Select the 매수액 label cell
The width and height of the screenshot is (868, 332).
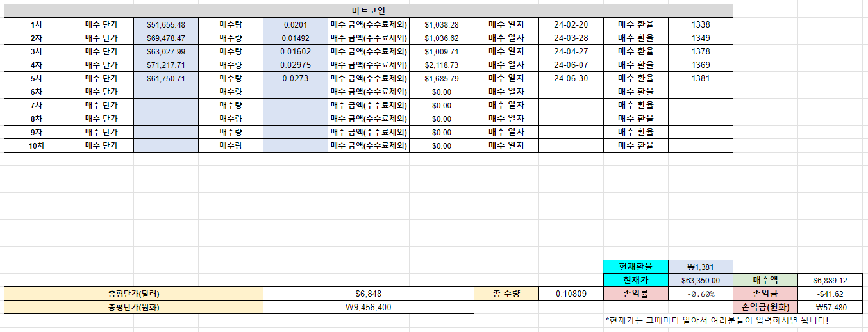pyautogui.click(x=765, y=280)
